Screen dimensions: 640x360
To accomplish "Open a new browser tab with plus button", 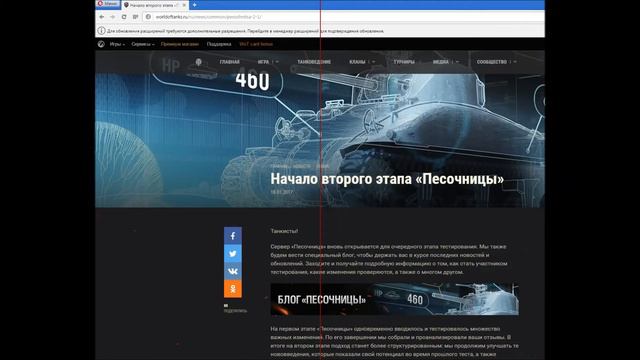I will [x=195, y=5].
